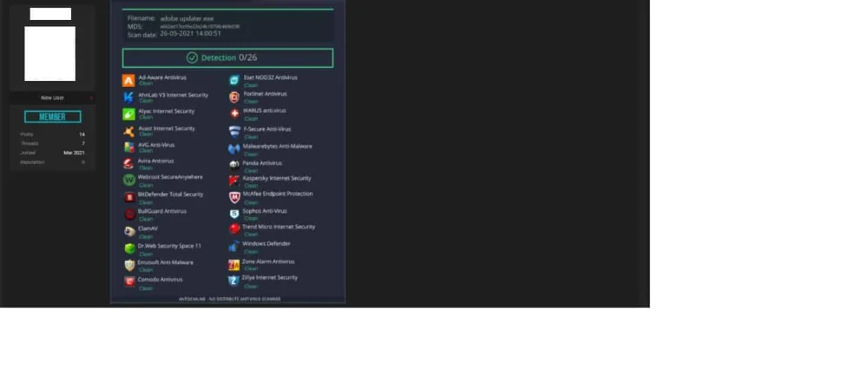Image resolution: width=868 pixels, height=391 pixels.
Task: Click the MD5 hash value
Action: pos(200,27)
